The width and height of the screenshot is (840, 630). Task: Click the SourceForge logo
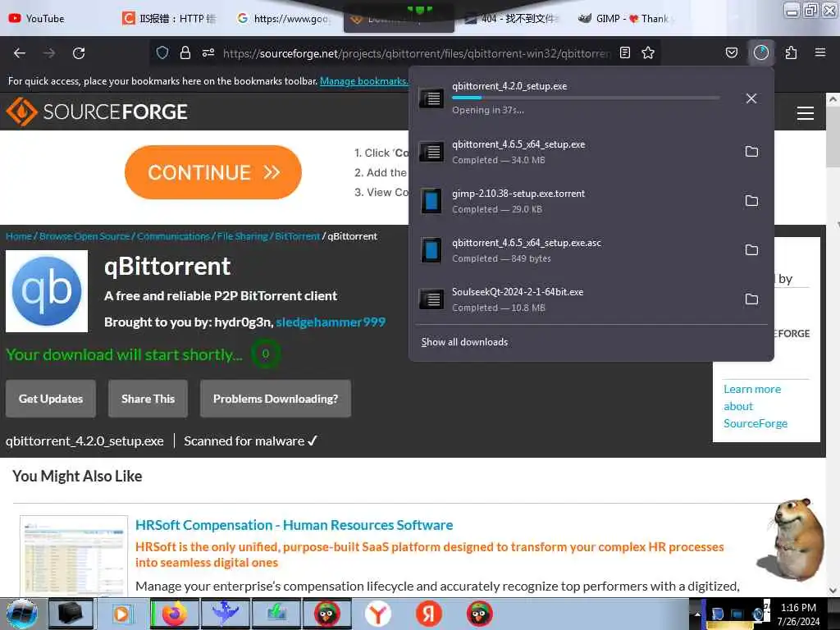97,112
